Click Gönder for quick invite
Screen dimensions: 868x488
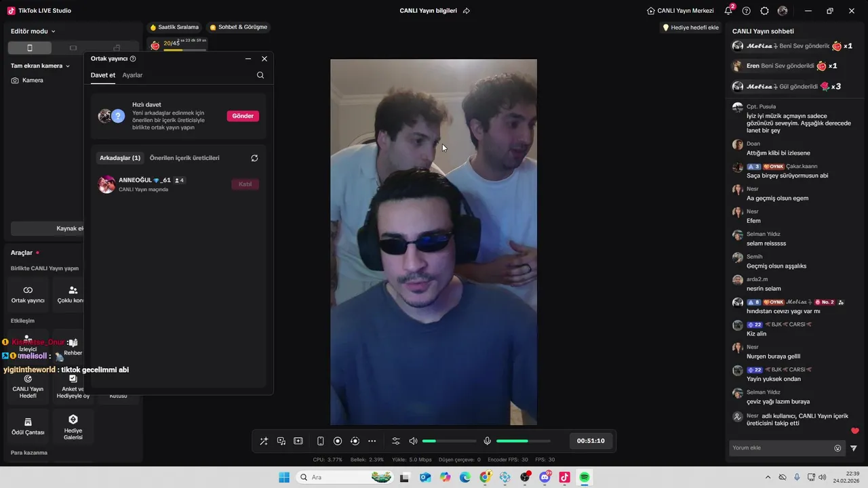pos(243,116)
